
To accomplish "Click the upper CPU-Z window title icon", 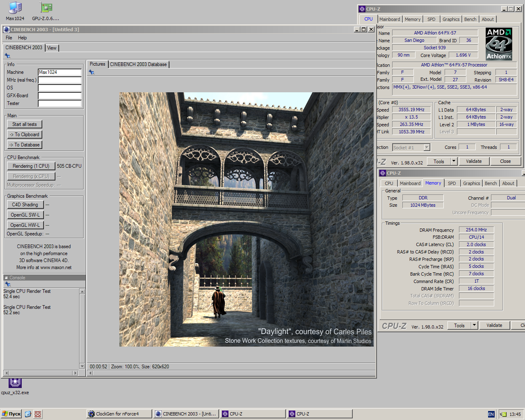I will [362, 9].
